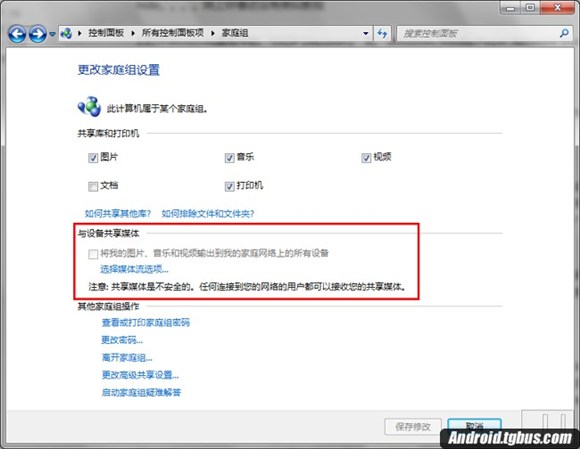Expand the arrow after 控制面板 breadcrumb

pos(133,33)
